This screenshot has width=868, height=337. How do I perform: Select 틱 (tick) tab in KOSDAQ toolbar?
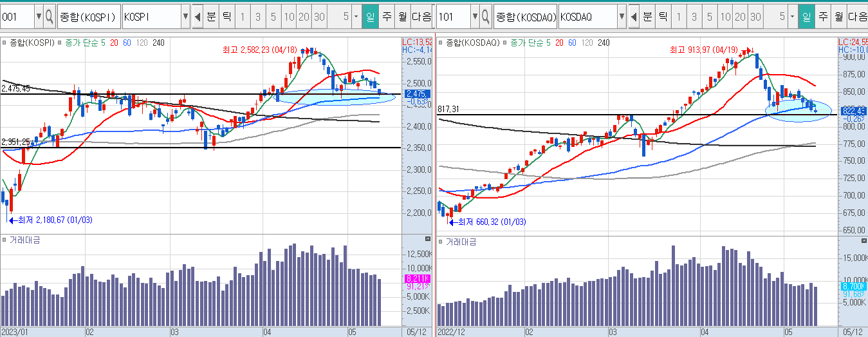click(x=663, y=17)
